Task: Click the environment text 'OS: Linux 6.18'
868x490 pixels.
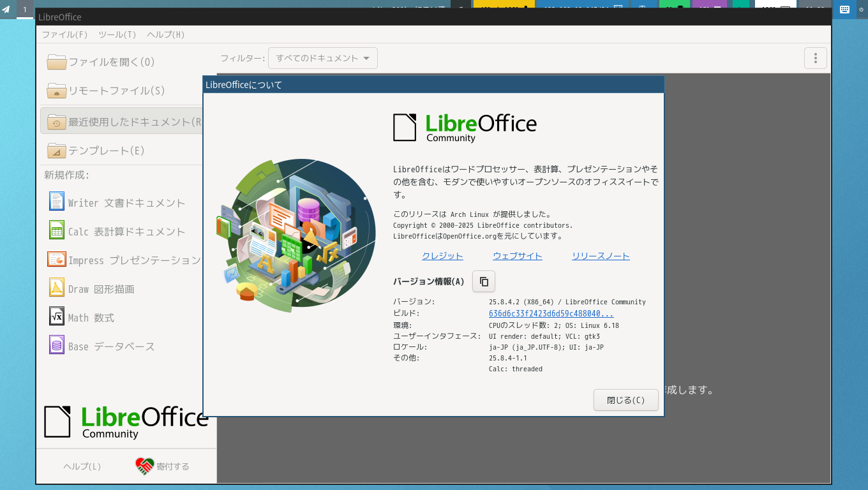Action: click(592, 325)
